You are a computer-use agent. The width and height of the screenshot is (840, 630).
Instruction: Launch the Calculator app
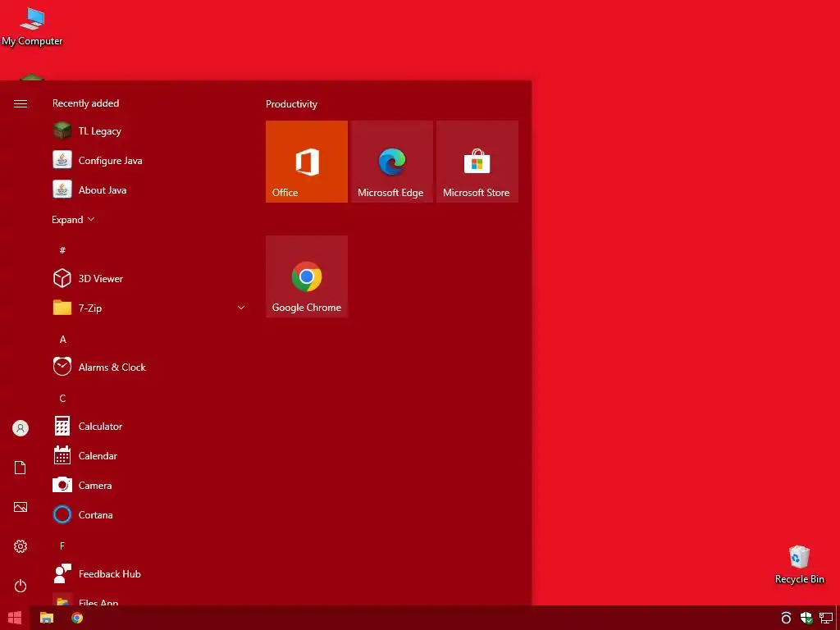(x=148, y=426)
